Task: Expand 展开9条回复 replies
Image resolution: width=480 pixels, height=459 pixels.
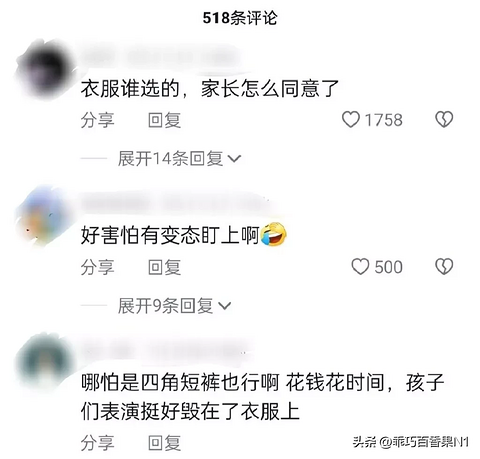Action: [174, 305]
